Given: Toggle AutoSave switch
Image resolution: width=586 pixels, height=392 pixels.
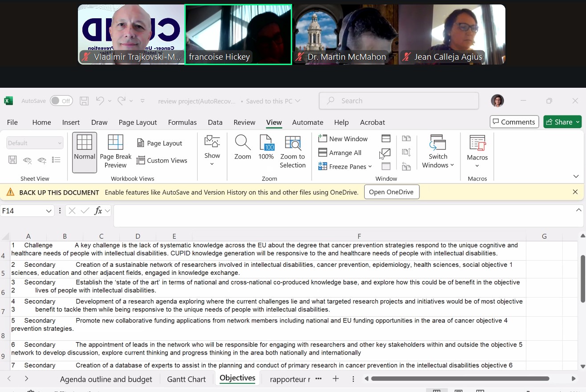Looking at the screenshot, I should coord(61,101).
